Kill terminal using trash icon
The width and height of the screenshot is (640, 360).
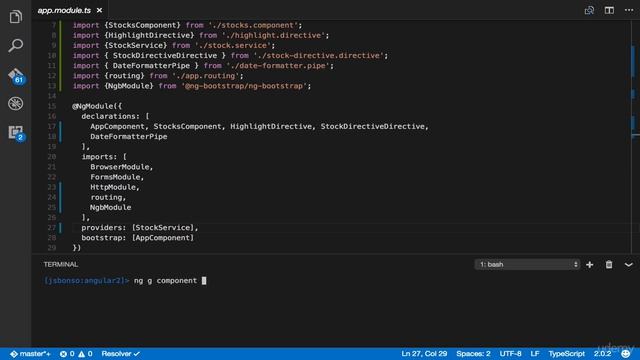point(609,264)
